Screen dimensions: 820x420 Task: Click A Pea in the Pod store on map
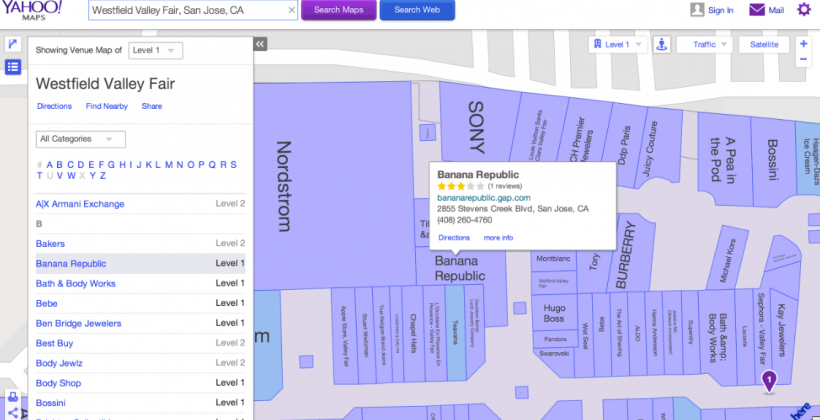[x=723, y=160]
